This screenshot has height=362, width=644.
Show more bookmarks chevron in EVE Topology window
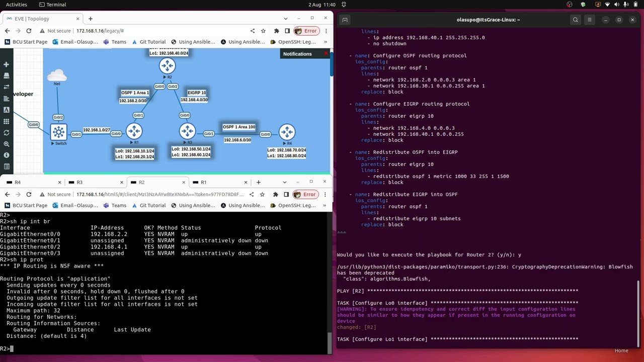click(325, 42)
